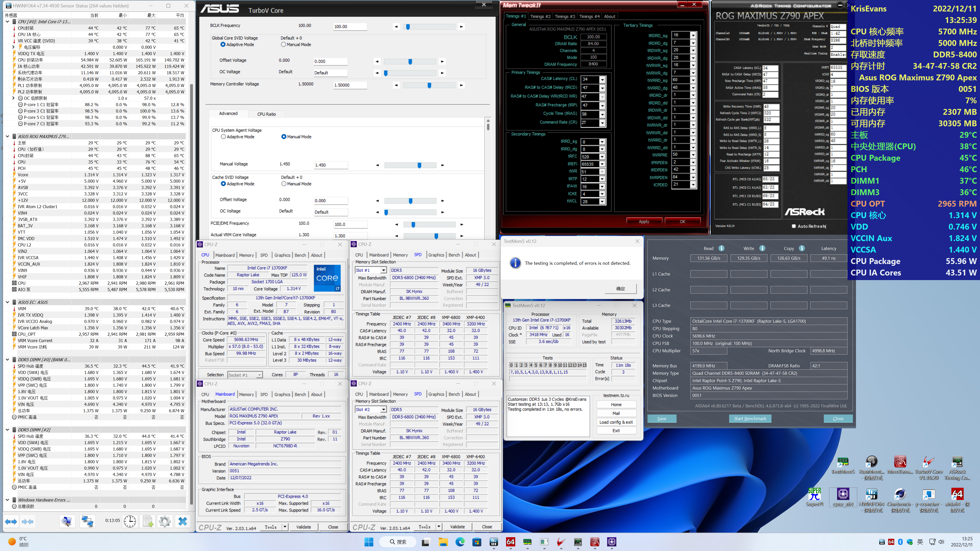Open HWiNFO remote network monitoring icon
The image size is (980, 551).
(87, 521)
